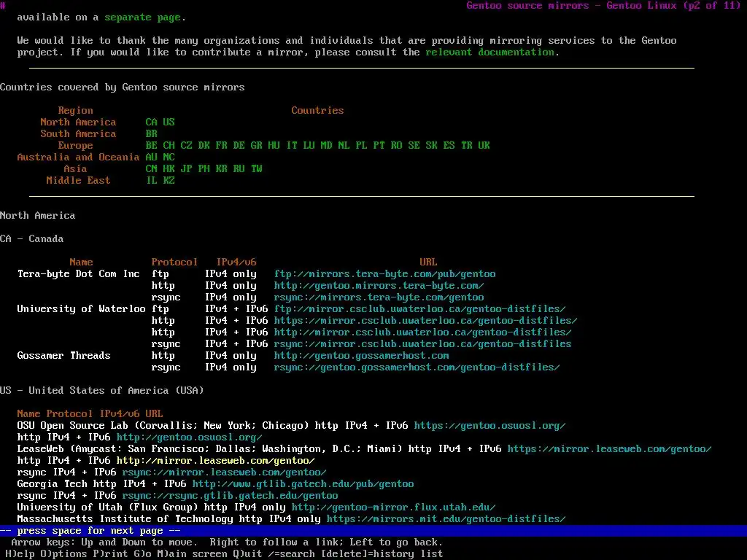Open the SK country link
Screen dimensions: 747x560
[x=432, y=146]
